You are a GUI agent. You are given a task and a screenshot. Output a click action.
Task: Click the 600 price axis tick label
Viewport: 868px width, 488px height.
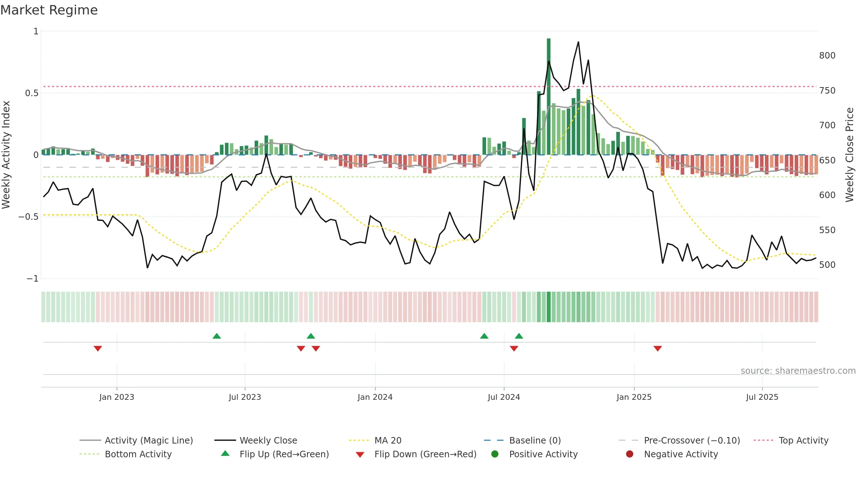pos(827,195)
